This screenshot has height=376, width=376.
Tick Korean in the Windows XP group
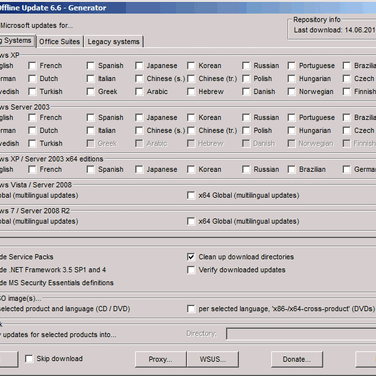click(x=191, y=66)
